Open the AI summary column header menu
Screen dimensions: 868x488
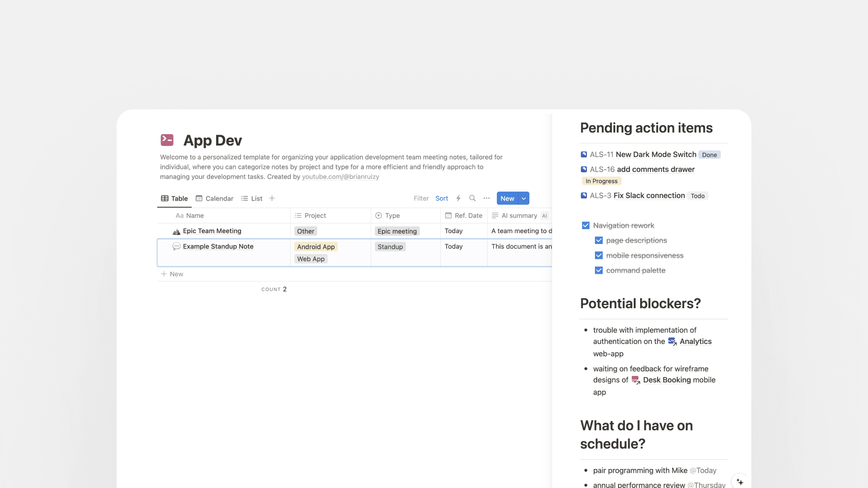(x=519, y=216)
